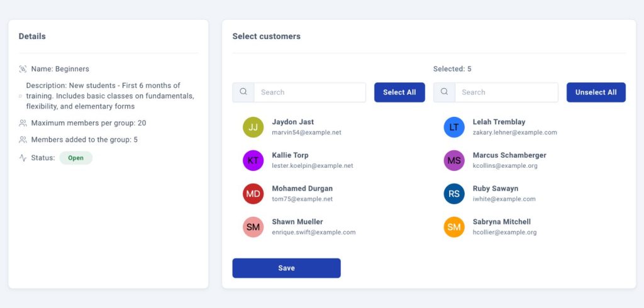Screen dimensions: 644x308
Task: Click Sabryna Mitchell's orange SM avatar
Action: pos(454,227)
